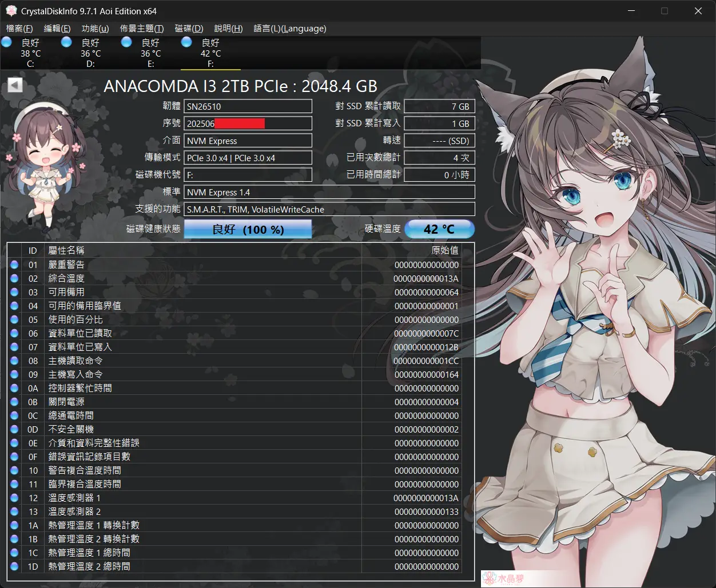716x588 pixels.
Task: Click the status orb for drive C:
Action: [6, 42]
